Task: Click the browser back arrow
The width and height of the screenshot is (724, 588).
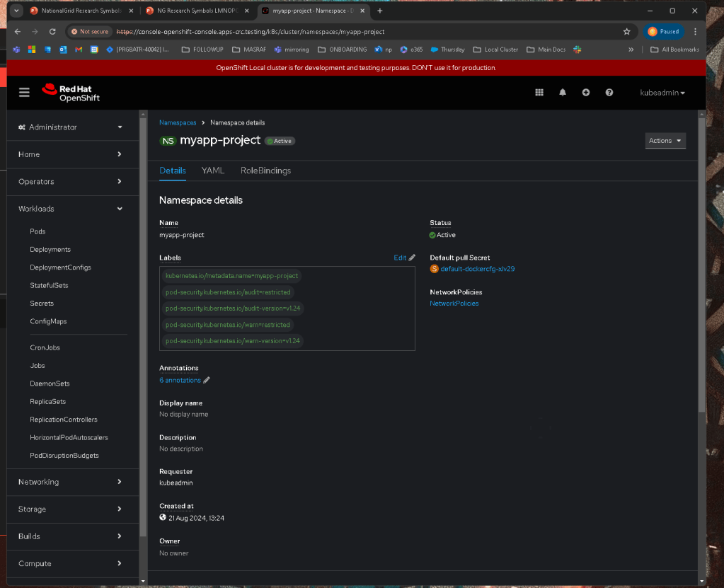Action: click(18, 31)
